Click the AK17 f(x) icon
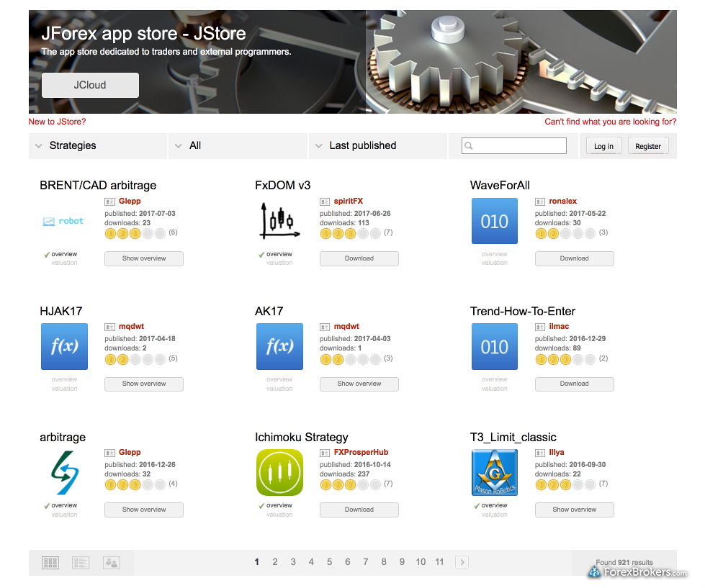 pos(279,346)
